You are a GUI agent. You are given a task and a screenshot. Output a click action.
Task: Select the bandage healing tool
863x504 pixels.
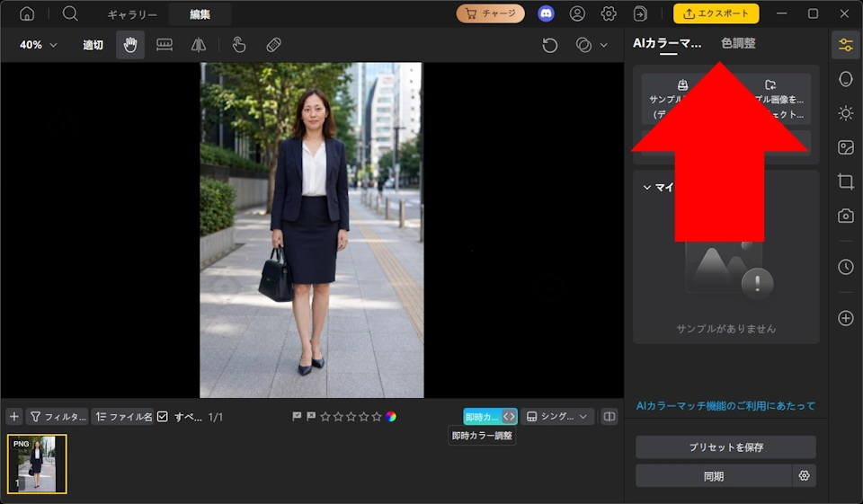click(x=273, y=45)
